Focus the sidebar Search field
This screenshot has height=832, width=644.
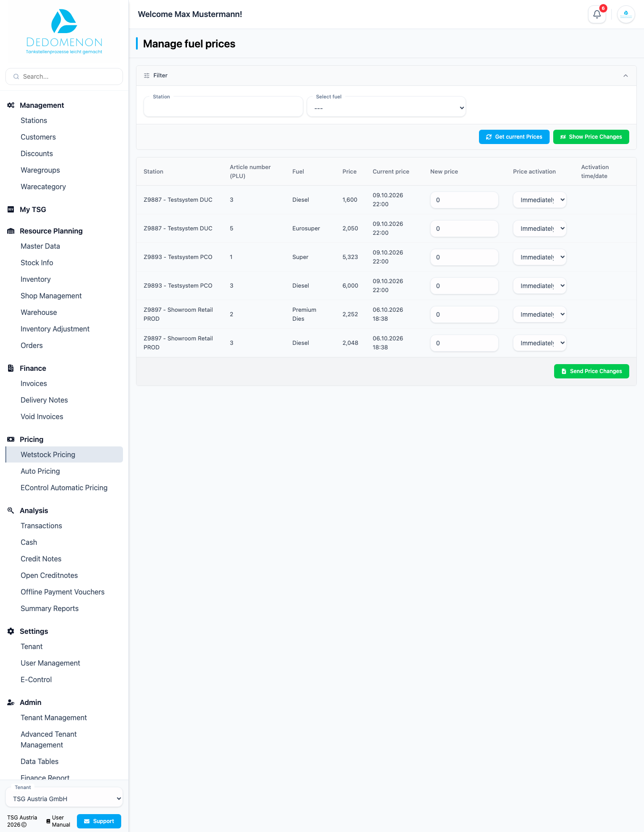(64, 76)
